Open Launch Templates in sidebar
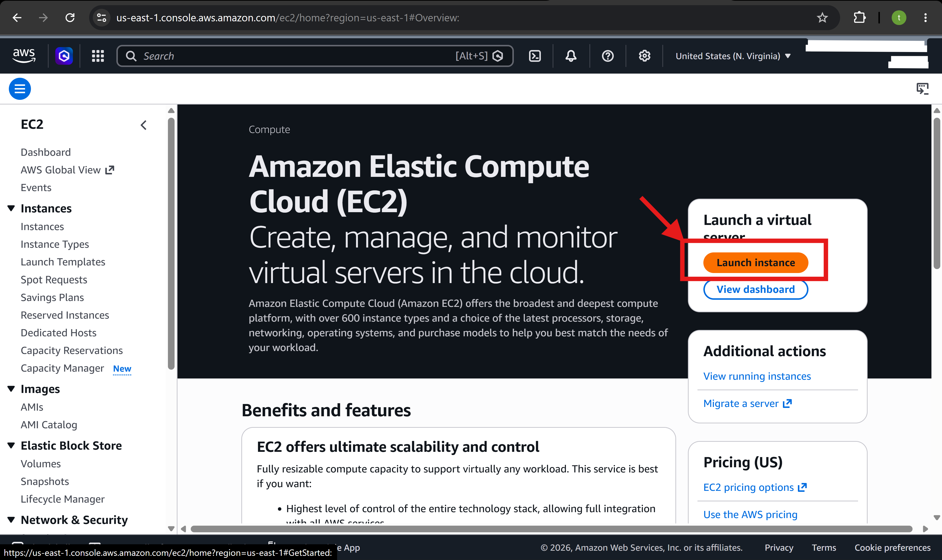 pos(63,262)
